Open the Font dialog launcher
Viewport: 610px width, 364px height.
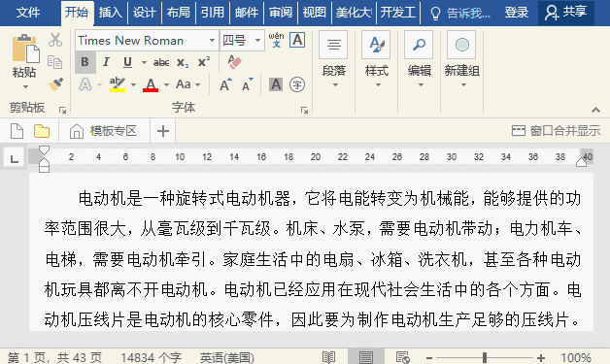[304, 111]
